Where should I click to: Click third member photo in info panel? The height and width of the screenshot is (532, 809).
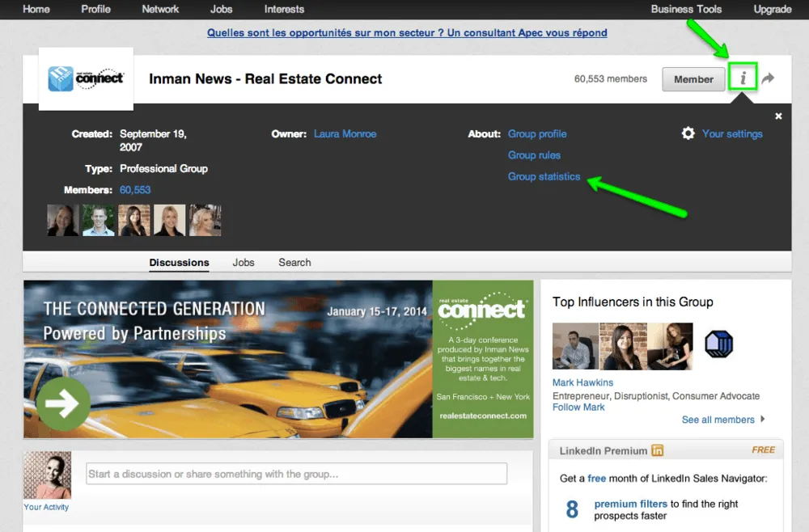pyautogui.click(x=134, y=220)
